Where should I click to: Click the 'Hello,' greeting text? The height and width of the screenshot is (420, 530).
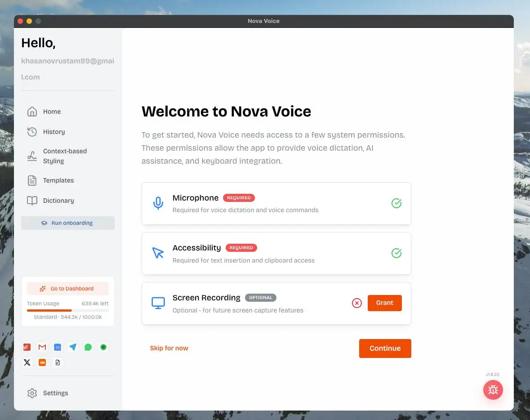pyautogui.click(x=38, y=43)
